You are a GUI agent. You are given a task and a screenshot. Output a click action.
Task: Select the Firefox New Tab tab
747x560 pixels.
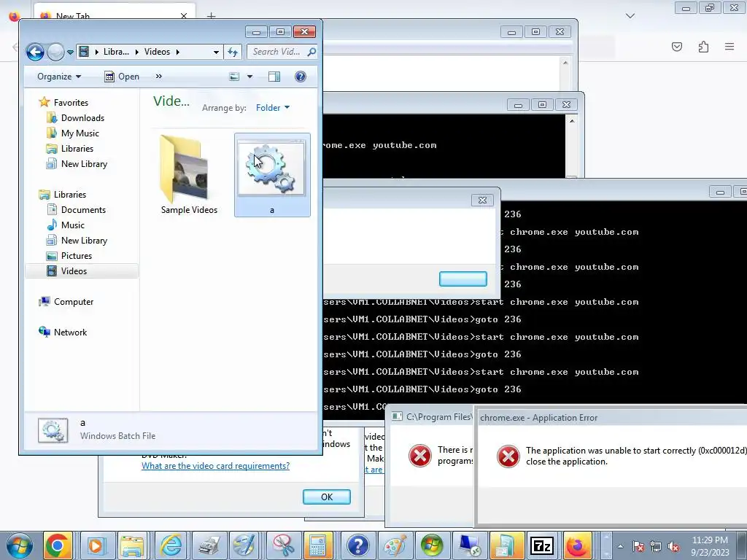pyautogui.click(x=115, y=16)
